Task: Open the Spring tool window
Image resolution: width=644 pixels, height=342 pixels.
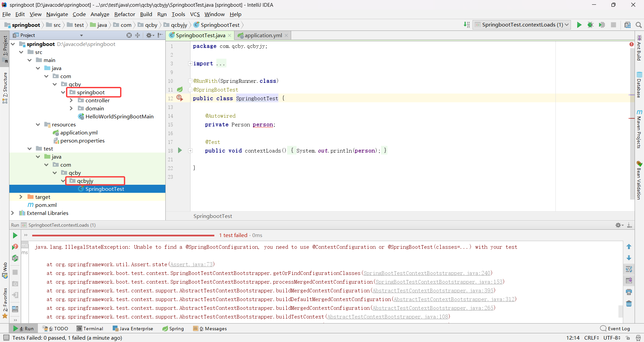Action: (x=173, y=329)
